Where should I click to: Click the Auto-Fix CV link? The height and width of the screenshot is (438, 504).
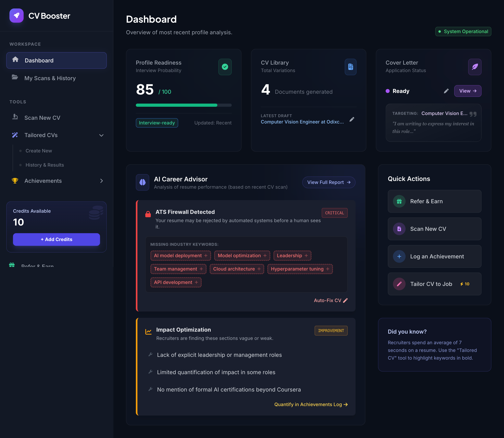331,300
